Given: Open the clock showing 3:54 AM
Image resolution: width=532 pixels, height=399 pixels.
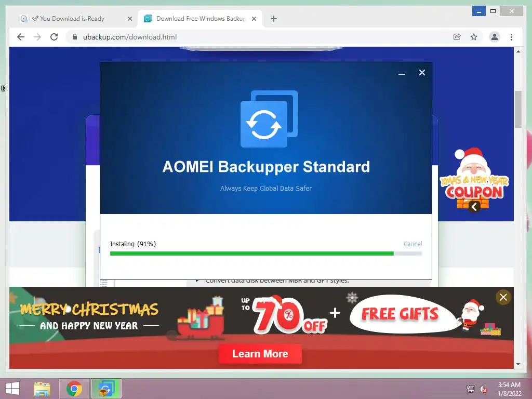Looking at the screenshot, I should click(509, 389).
